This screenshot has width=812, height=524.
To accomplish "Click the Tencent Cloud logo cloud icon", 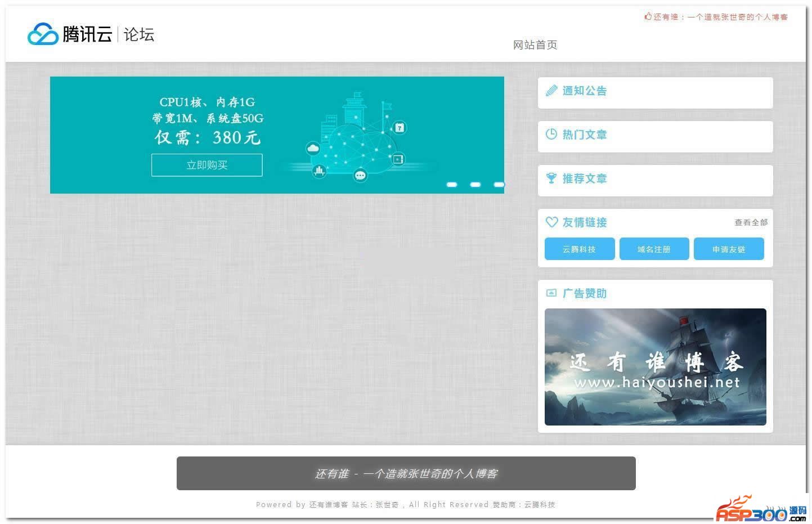I will click(x=43, y=34).
